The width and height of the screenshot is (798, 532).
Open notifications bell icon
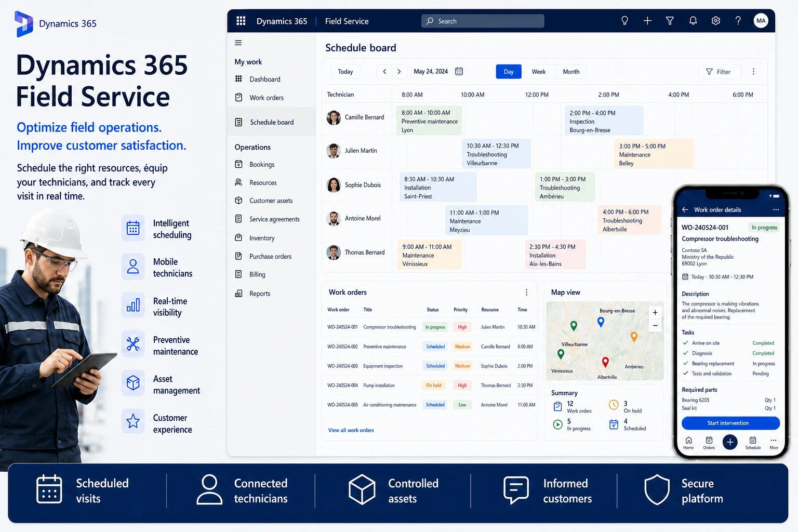693,21
